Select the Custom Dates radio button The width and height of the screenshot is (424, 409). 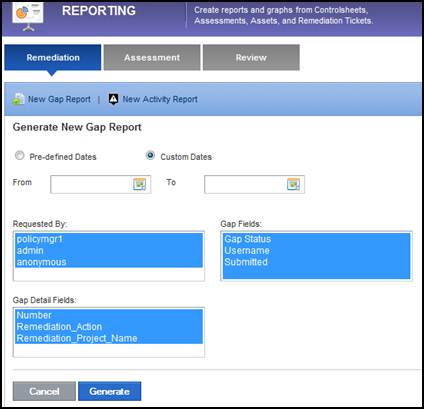[x=150, y=155]
